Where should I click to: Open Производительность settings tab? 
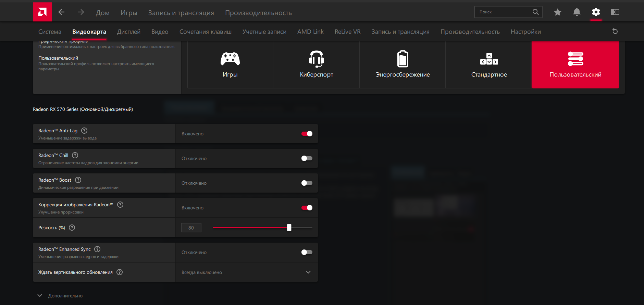tap(470, 32)
